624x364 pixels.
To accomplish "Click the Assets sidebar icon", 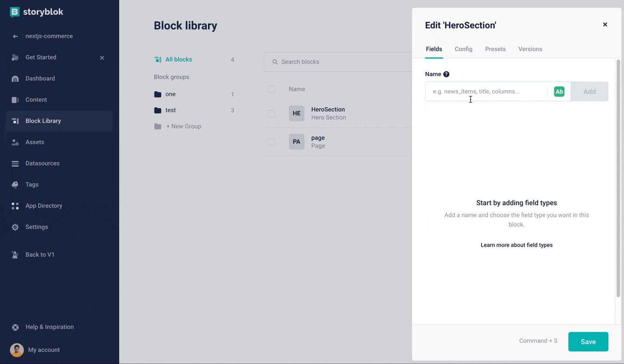I will click(15, 142).
